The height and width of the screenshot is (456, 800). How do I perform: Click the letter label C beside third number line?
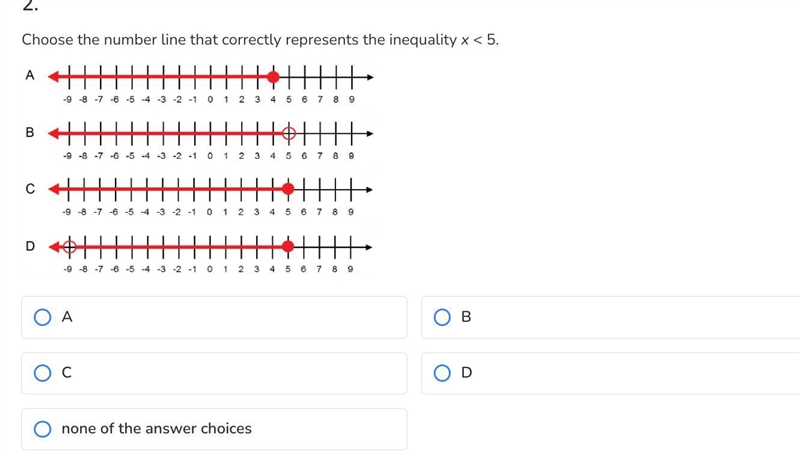30,189
